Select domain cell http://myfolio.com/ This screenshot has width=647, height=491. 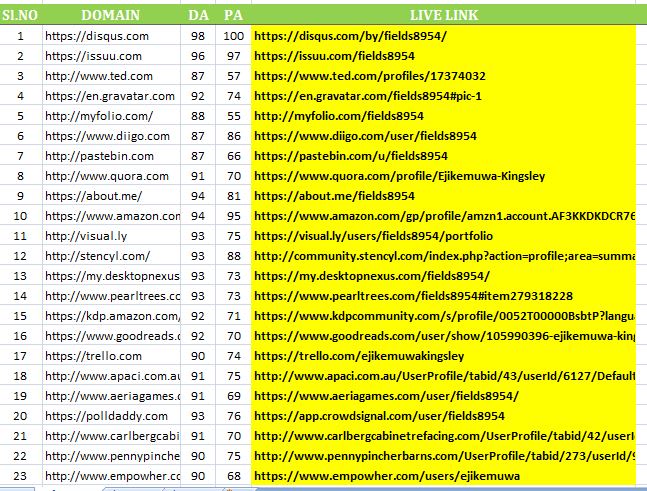click(111, 116)
